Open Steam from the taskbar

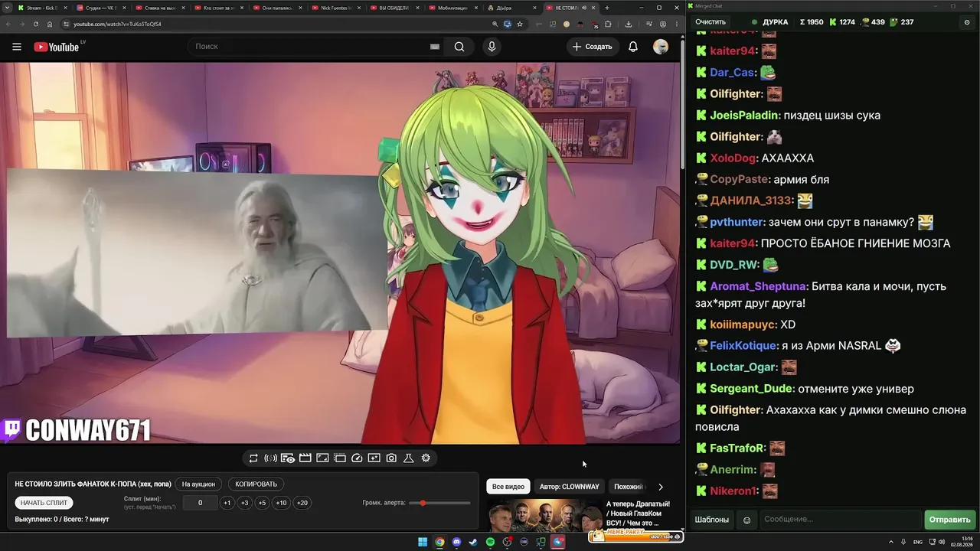coord(473,543)
